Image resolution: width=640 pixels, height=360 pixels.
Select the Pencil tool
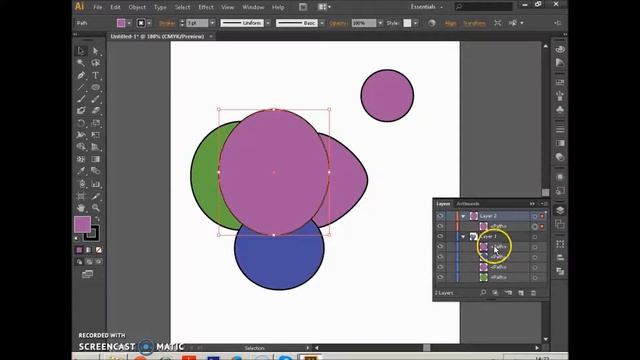tap(96, 99)
